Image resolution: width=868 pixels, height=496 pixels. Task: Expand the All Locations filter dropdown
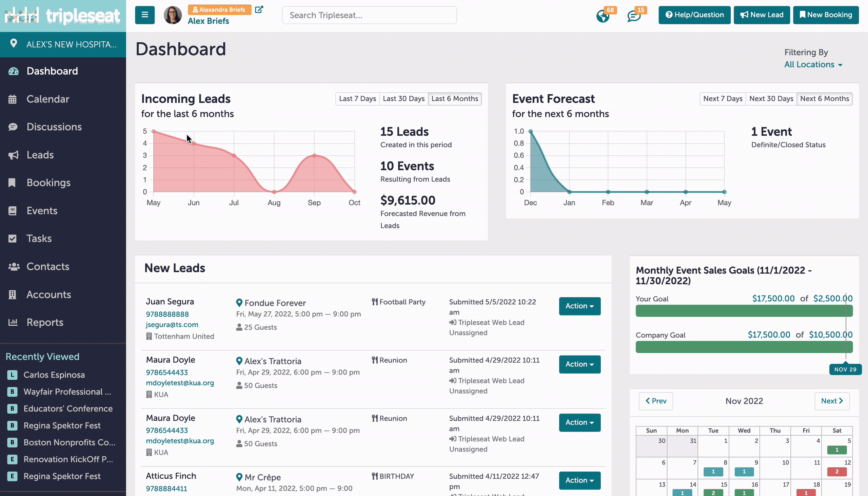(813, 64)
